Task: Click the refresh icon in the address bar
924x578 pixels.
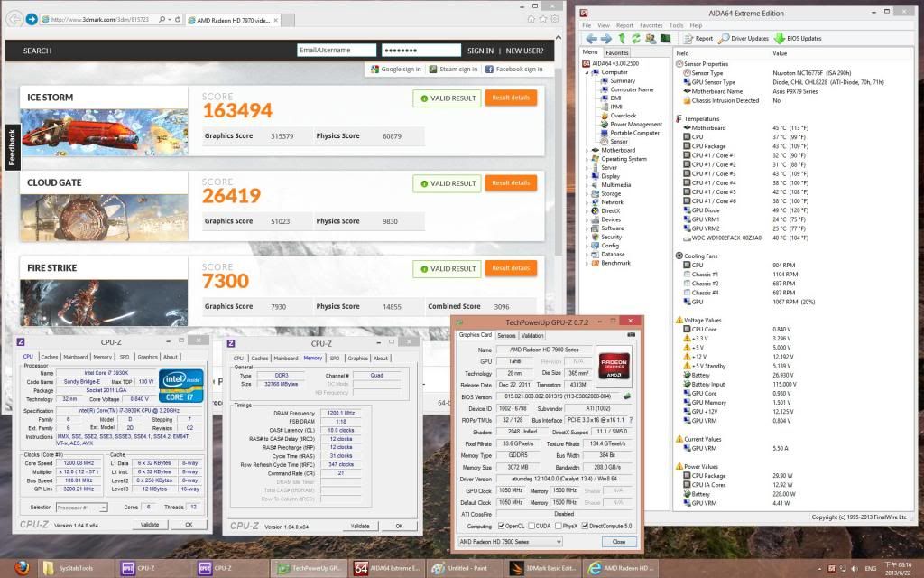Action: 177,20
